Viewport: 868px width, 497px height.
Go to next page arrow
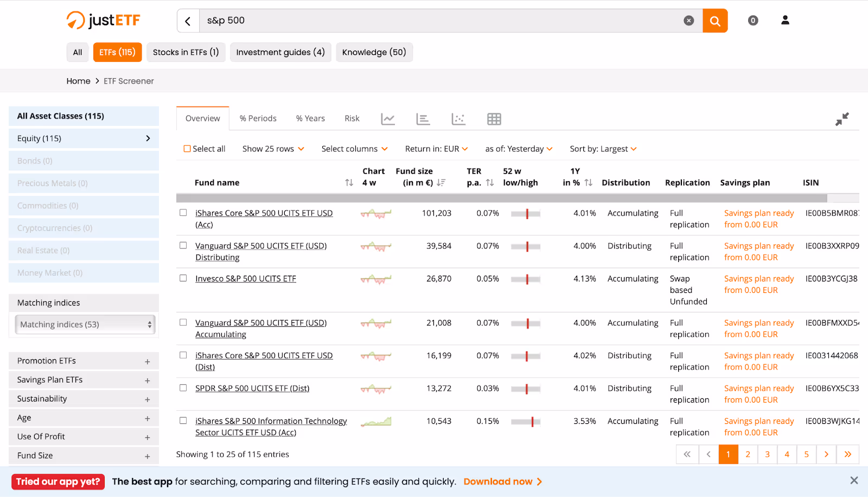(826, 454)
